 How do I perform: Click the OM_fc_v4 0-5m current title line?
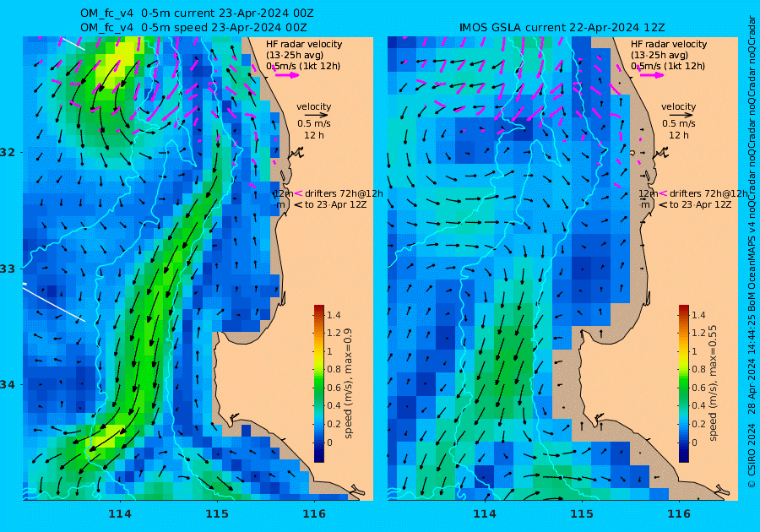pyautogui.click(x=196, y=14)
